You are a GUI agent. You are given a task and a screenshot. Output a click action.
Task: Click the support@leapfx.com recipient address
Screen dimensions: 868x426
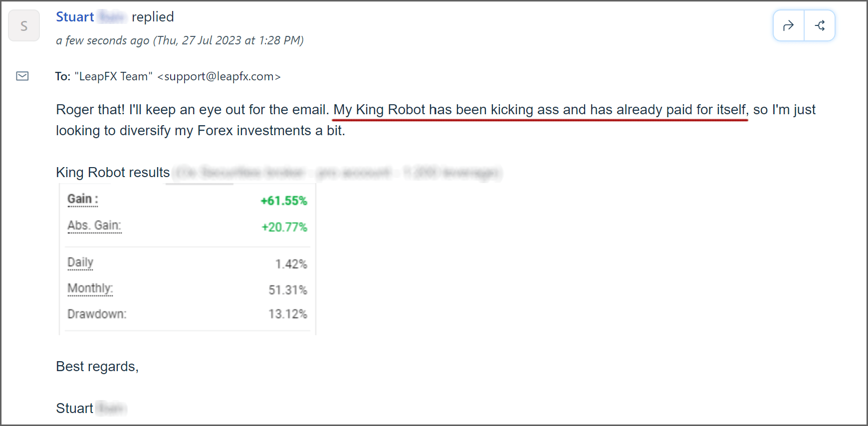[x=219, y=76]
